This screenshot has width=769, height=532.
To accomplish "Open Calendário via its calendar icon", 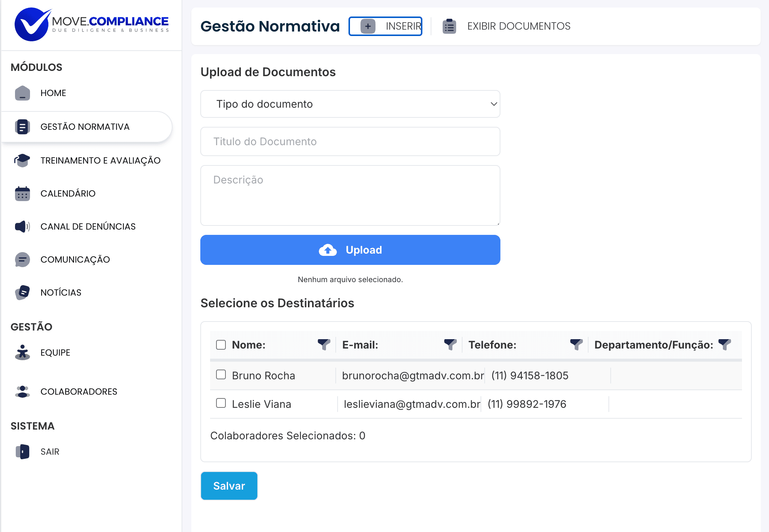I will pos(22,194).
